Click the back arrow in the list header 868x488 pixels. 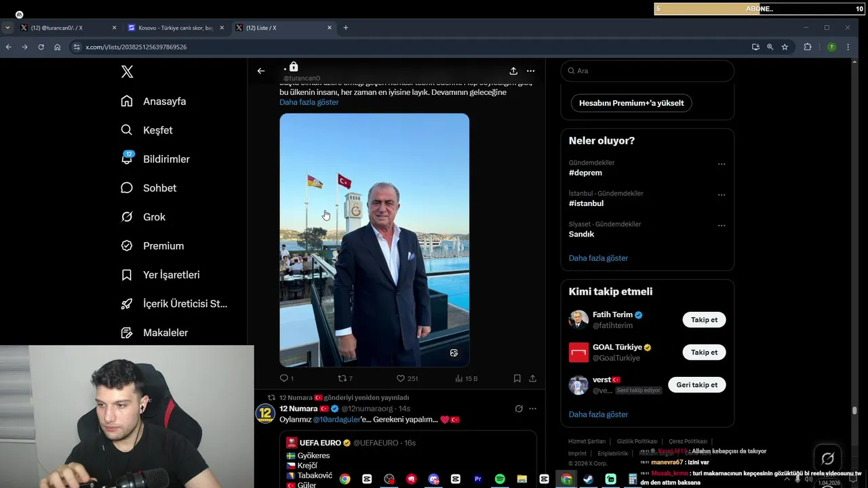pyautogui.click(x=261, y=70)
